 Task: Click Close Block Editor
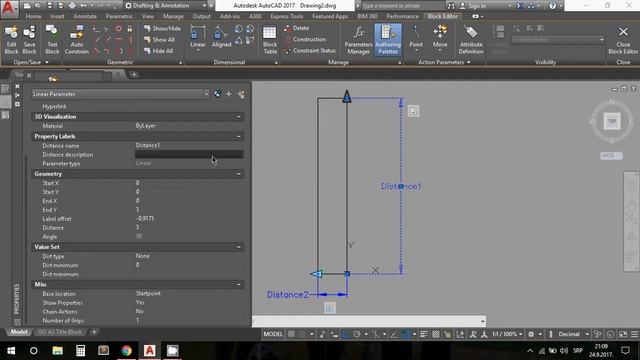[x=623, y=40]
